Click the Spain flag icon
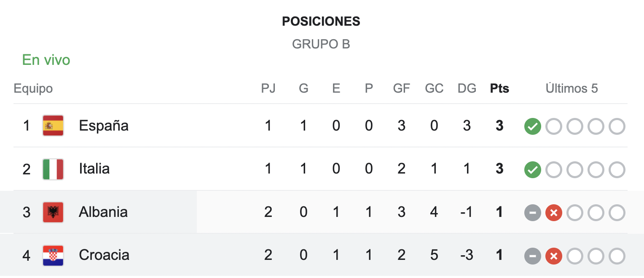This screenshot has height=278, width=644. [53, 126]
